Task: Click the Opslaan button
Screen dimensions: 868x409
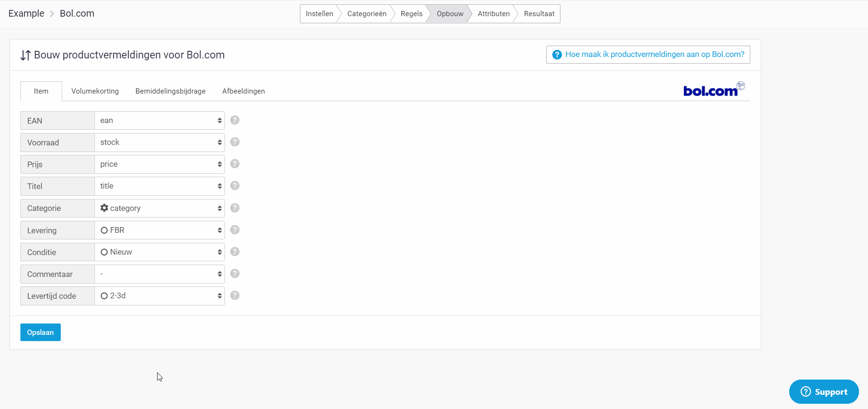Action: [x=40, y=333]
